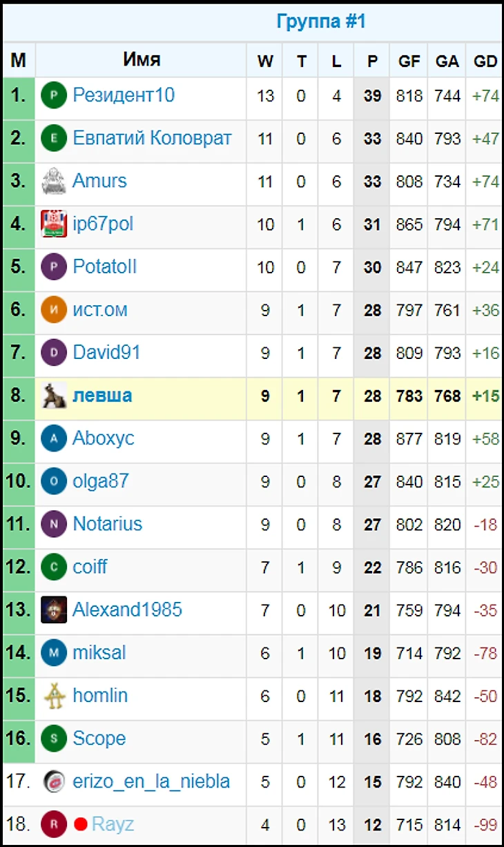This screenshot has width=504, height=847.
Task: Sort by the P points column header
Action: (372, 61)
